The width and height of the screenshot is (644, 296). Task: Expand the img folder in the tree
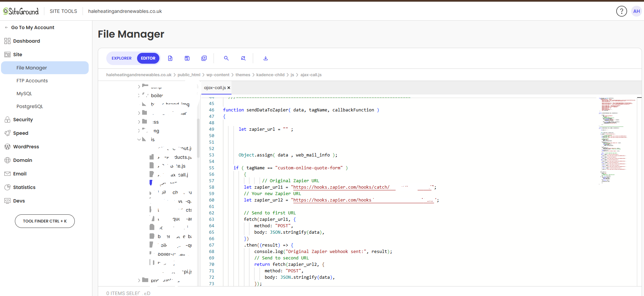[x=139, y=131]
